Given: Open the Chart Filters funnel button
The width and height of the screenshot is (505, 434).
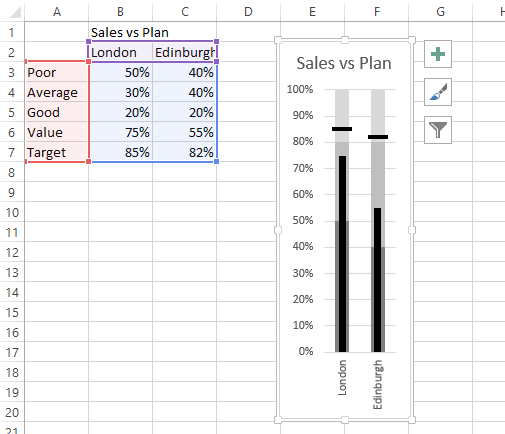Looking at the screenshot, I should pos(438,130).
